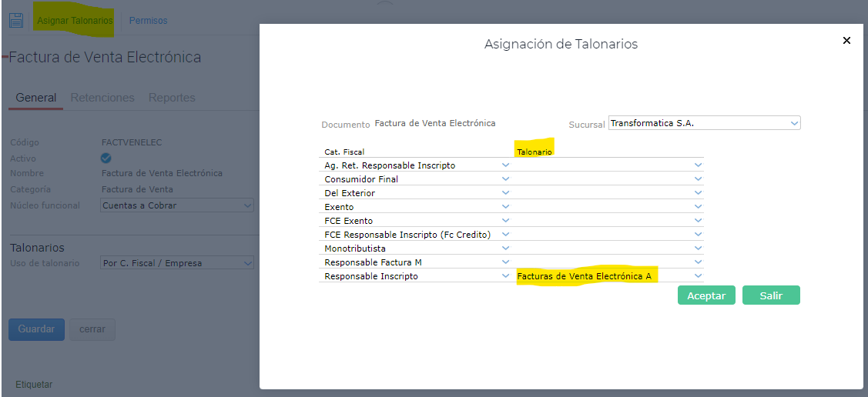Click the Factura de Venta category value

137,189
